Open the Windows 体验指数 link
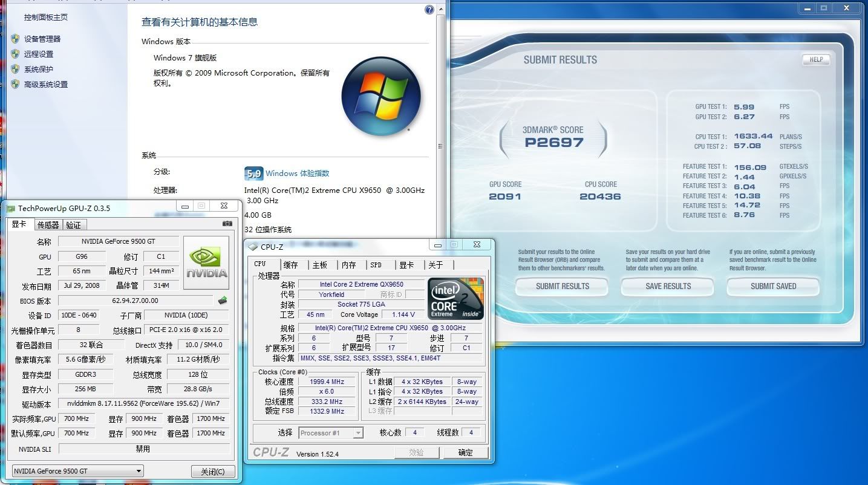 298,174
